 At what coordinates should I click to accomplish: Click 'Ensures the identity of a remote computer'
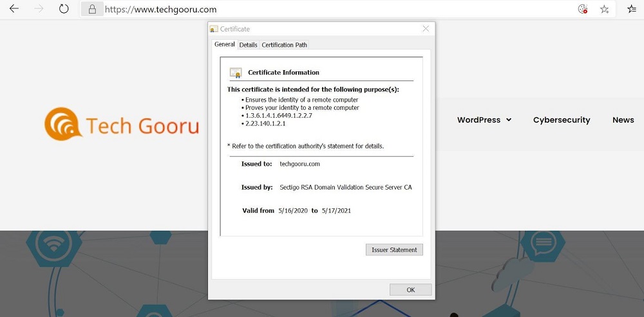302,100
